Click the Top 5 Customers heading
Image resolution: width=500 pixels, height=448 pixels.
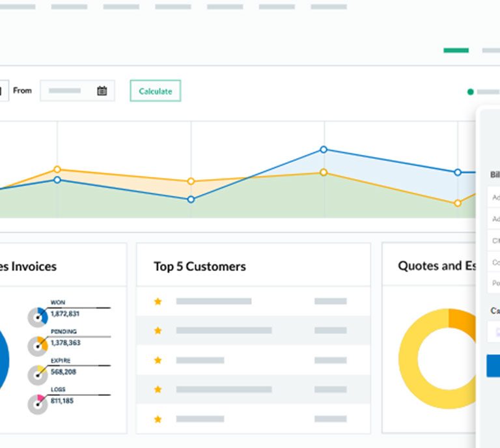200,266
